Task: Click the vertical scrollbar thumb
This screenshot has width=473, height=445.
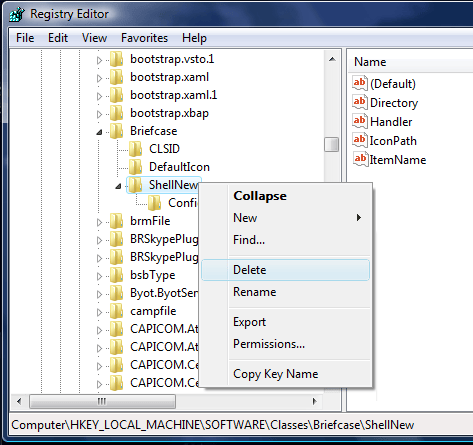Action: [332, 144]
